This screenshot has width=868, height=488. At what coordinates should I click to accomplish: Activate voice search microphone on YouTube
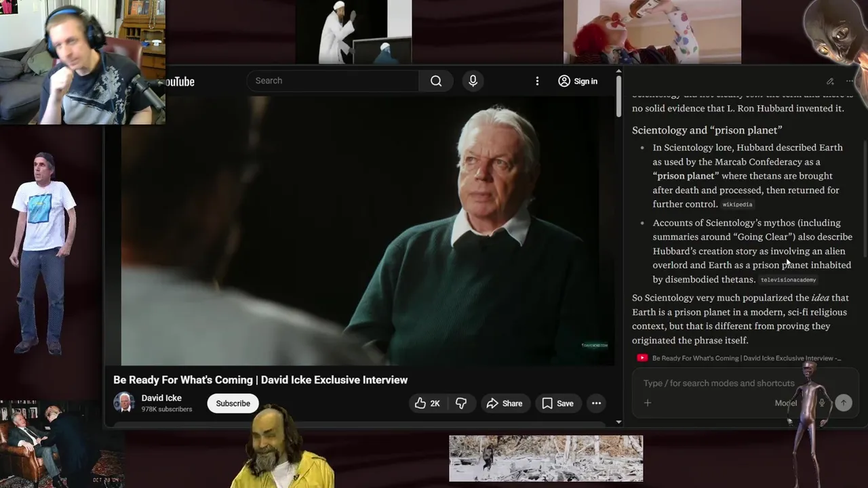(x=473, y=81)
